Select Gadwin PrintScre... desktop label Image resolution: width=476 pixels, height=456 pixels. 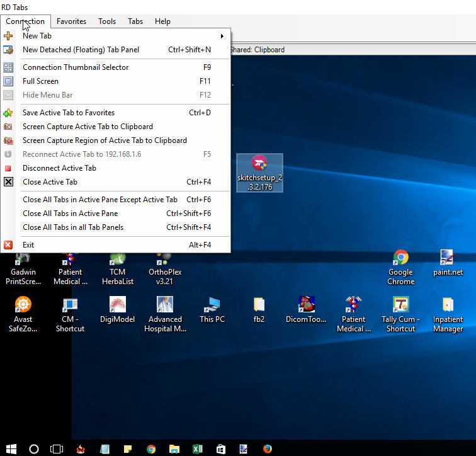pos(23,276)
